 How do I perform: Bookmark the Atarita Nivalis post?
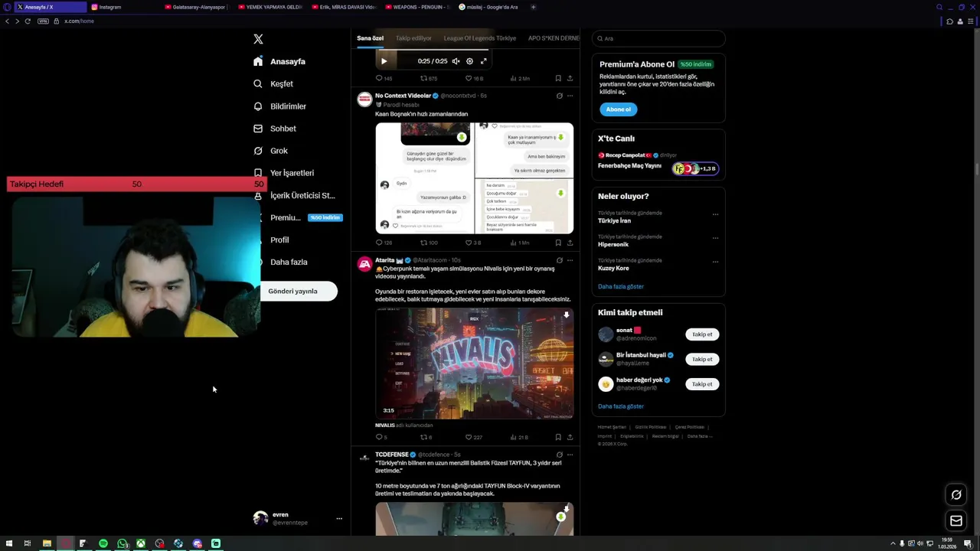(x=558, y=437)
